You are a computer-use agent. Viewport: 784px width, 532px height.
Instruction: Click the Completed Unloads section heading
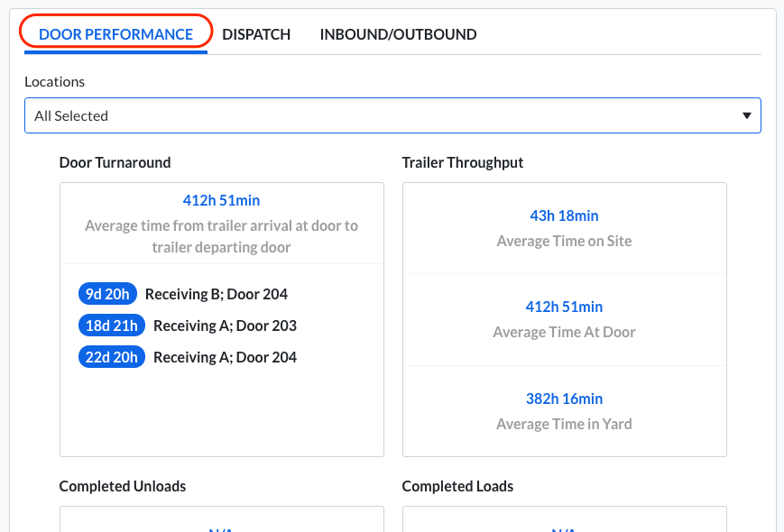[122, 486]
